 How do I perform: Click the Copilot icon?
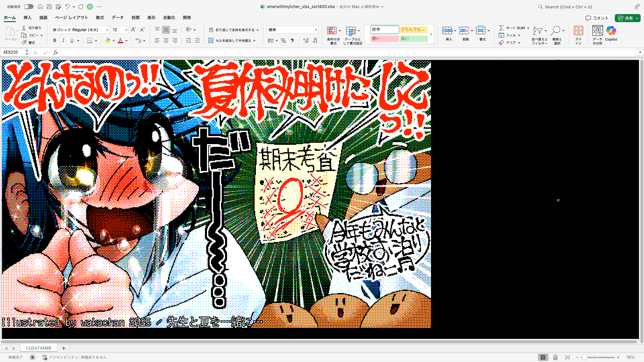[611, 31]
